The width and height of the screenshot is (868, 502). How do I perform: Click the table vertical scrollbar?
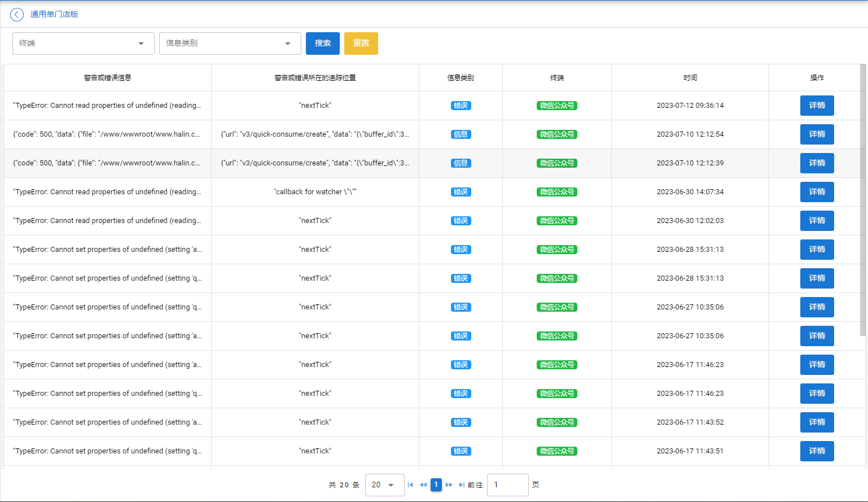click(863, 200)
